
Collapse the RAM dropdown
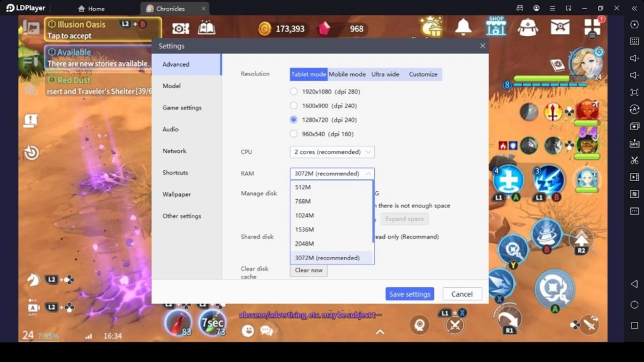pyautogui.click(x=332, y=173)
